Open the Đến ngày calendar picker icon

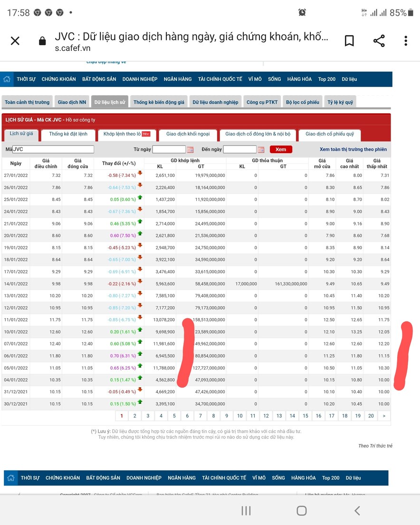(261, 149)
